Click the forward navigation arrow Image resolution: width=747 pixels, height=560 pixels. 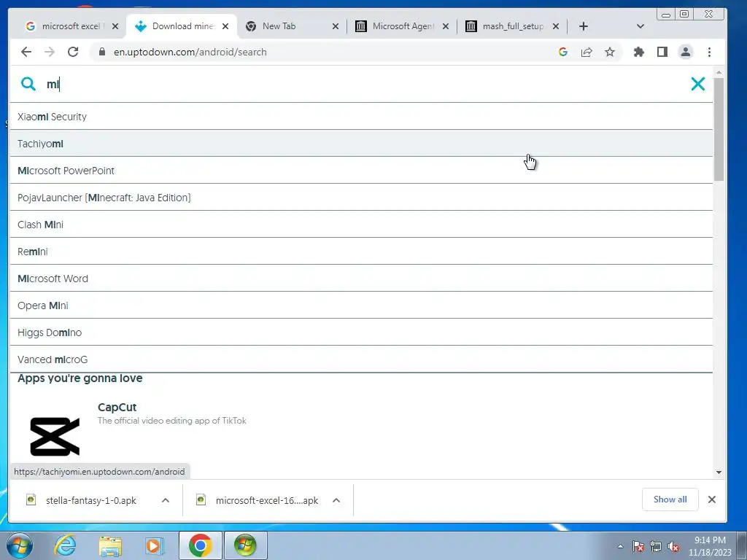(50, 52)
